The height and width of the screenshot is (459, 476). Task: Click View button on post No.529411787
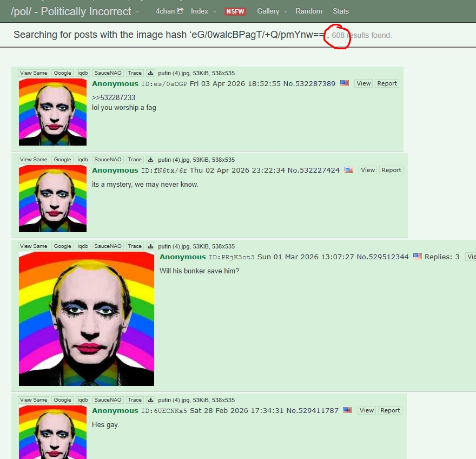point(366,410)
